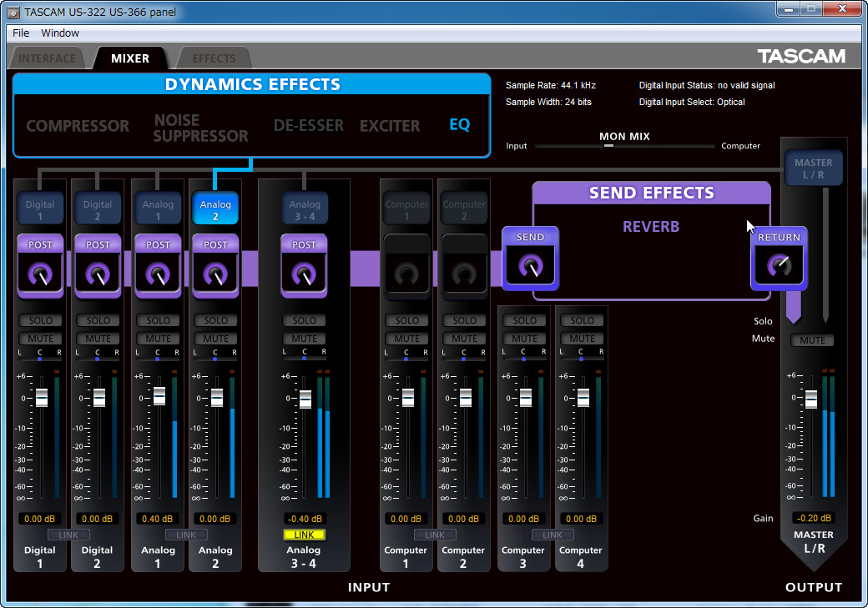Screen dimensions: 868x608
Task: Click the Digital Input Select: Optical text
Action: [692, 102]
